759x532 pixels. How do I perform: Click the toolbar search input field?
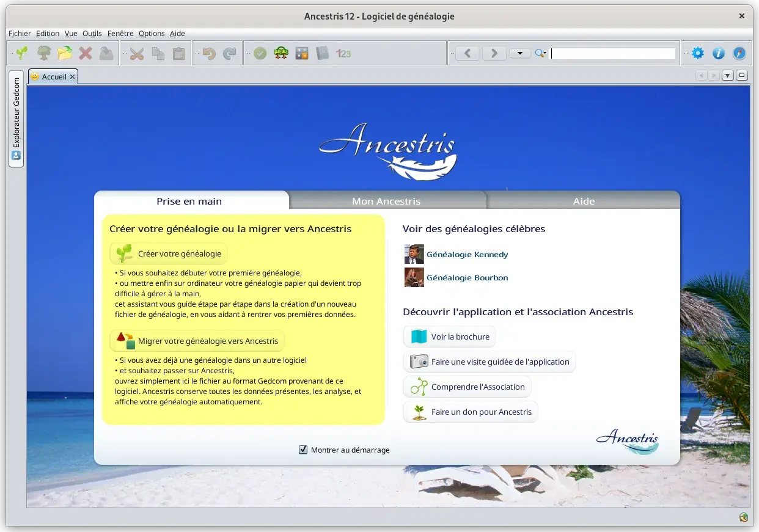tap(613, 53)
